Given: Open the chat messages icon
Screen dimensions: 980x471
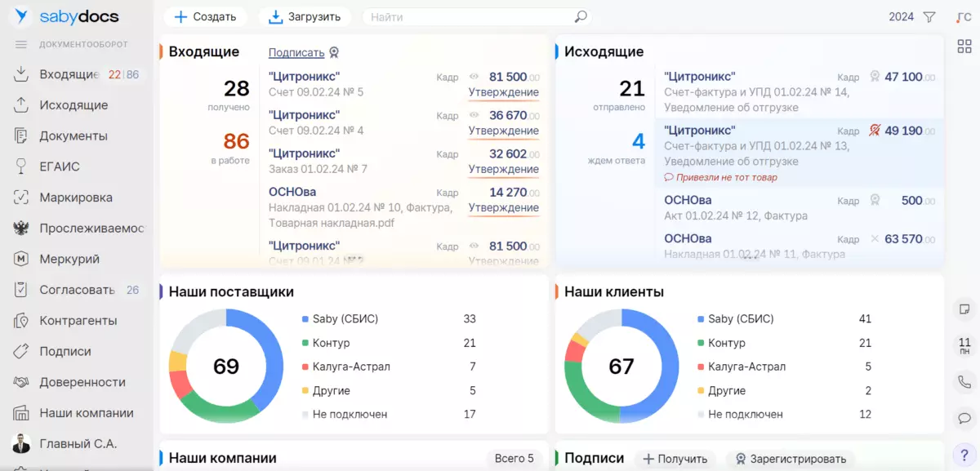Looking at the screenshot, I should tap(964, 418).
